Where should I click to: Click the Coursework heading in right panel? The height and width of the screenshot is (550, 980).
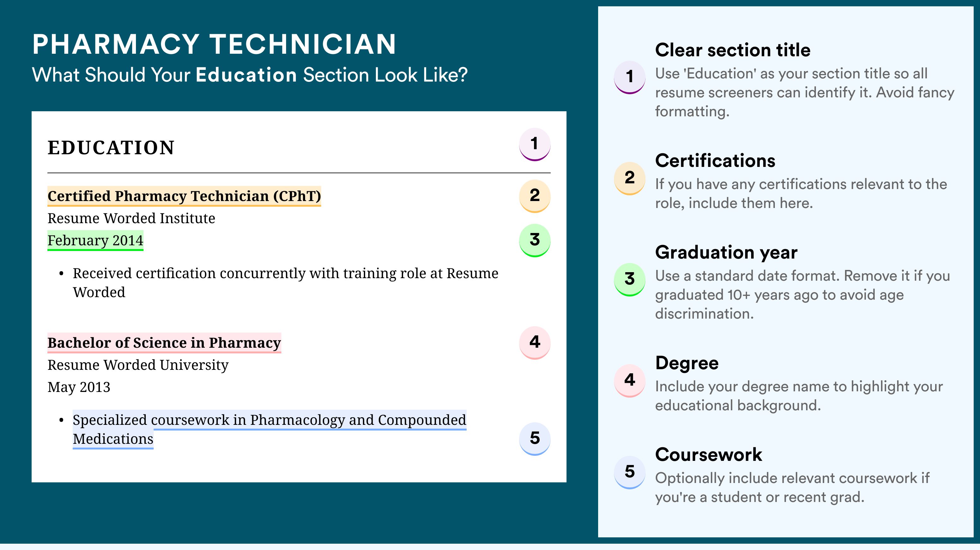[708, 455]
